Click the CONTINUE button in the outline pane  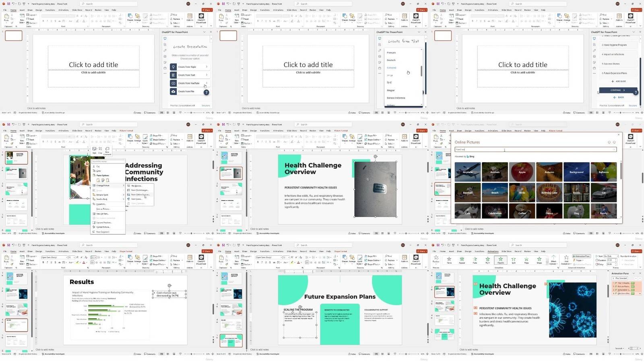pos(618,90)
